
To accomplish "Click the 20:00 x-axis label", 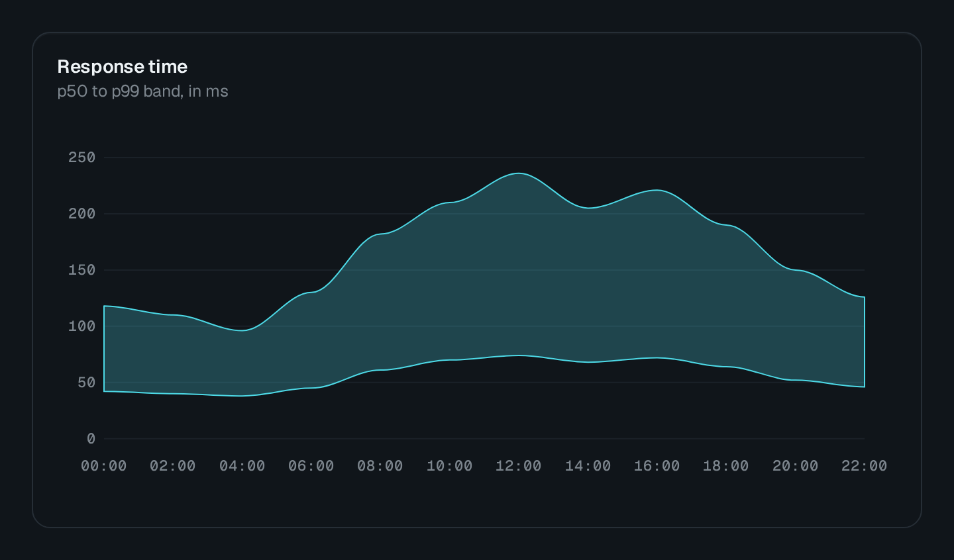I will click(x=796, y=466).
